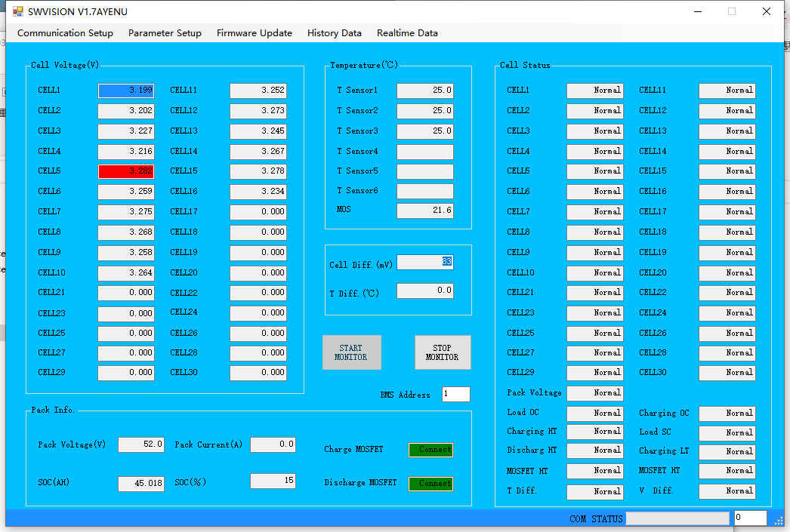This screenshot has width=790, height=532.
Task: Click the CELL7 voltage field 3.275
Action: tap(126, 212)
